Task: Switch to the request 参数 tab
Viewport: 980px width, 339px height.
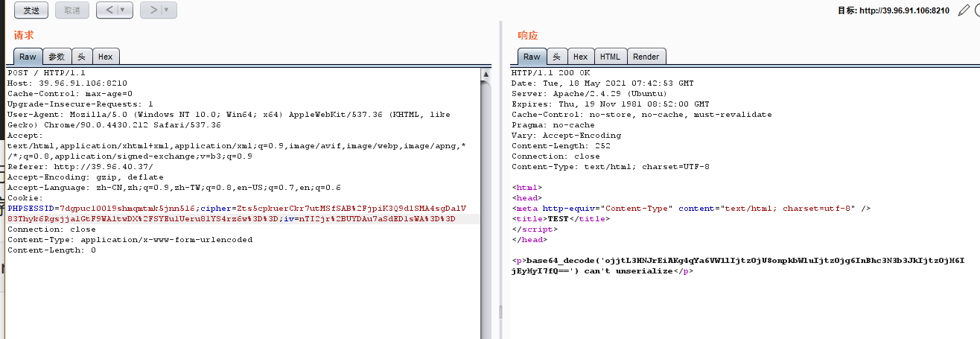Action: click(x=57, y=57)
